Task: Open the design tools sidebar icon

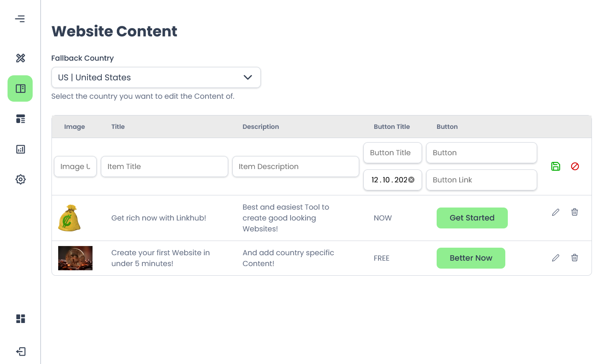Action: (21, 58)
